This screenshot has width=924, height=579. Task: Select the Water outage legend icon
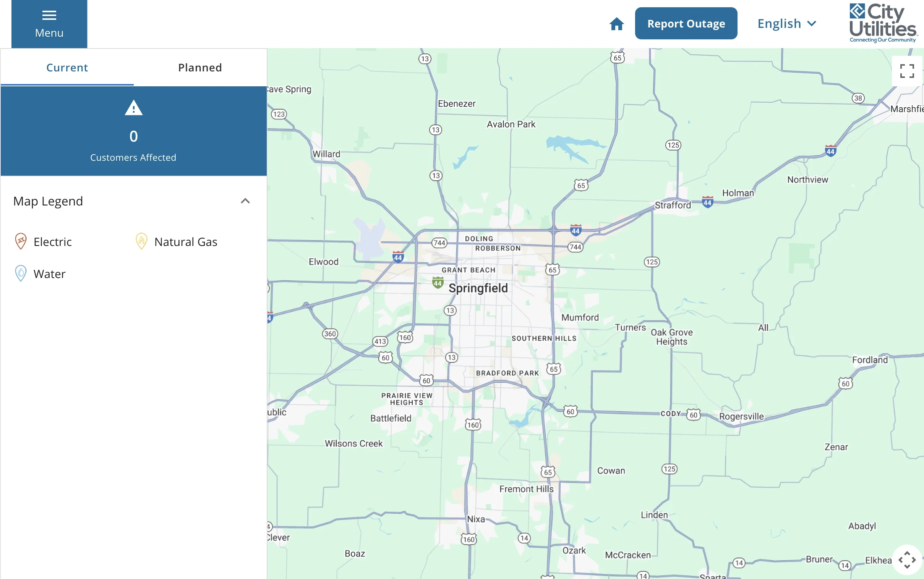pyautogui.click(x=20, y=273)
